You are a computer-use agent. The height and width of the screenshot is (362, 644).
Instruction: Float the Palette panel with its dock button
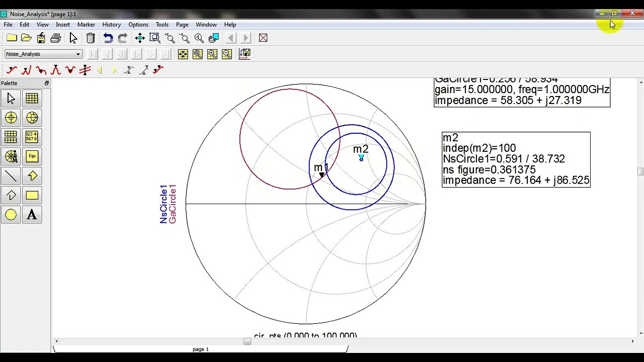pyautogui.click(x=47, y=83)
